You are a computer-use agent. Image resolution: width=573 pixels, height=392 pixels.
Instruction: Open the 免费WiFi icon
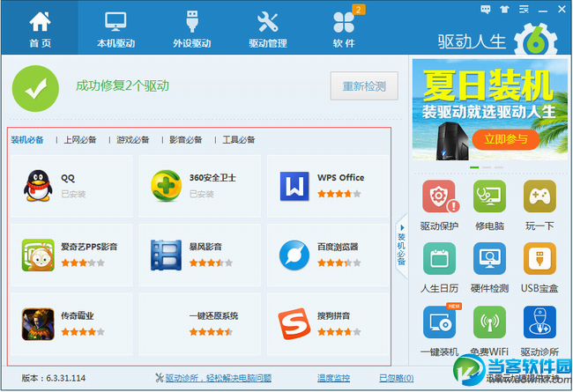tap(489, 322)
